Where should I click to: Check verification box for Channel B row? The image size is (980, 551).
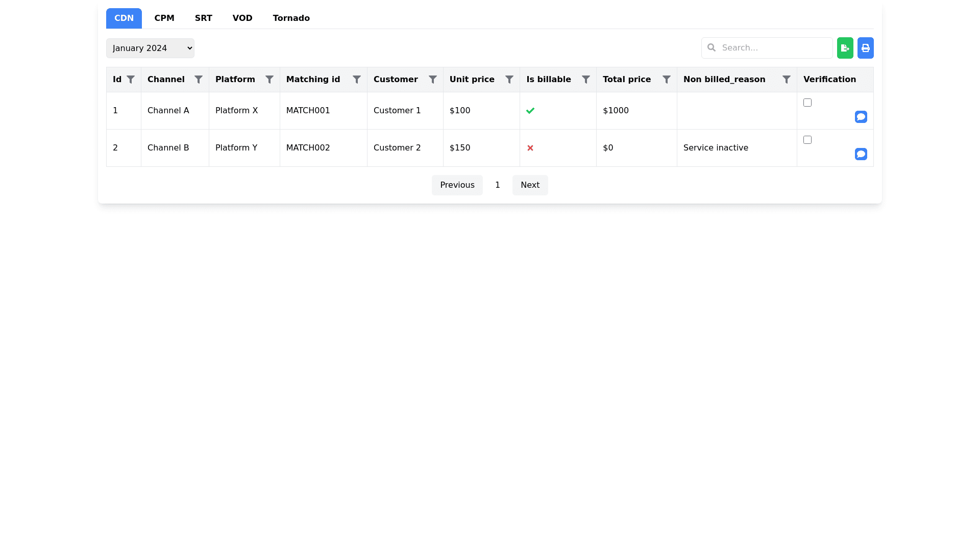(x=807, y=140)
